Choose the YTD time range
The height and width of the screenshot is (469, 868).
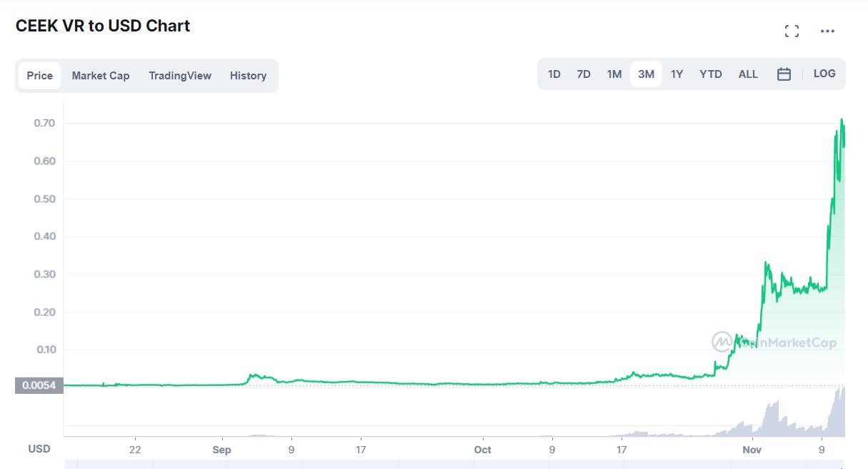tap(711, 74)
